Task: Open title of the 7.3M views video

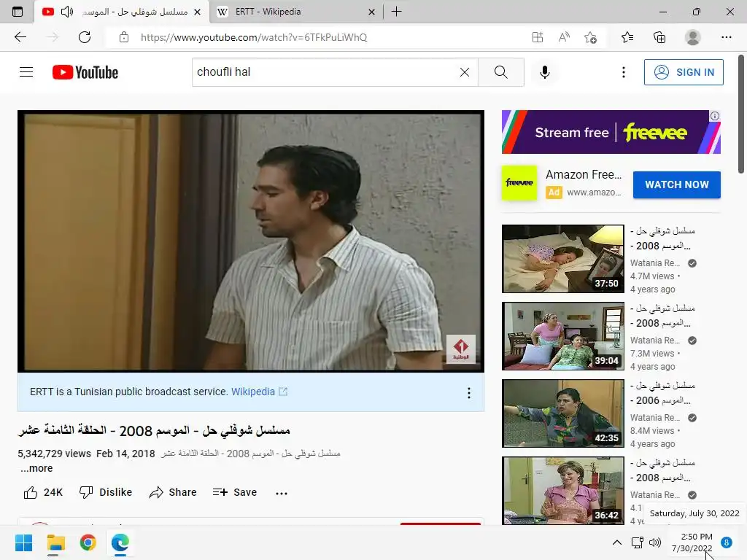Action: 662,316
